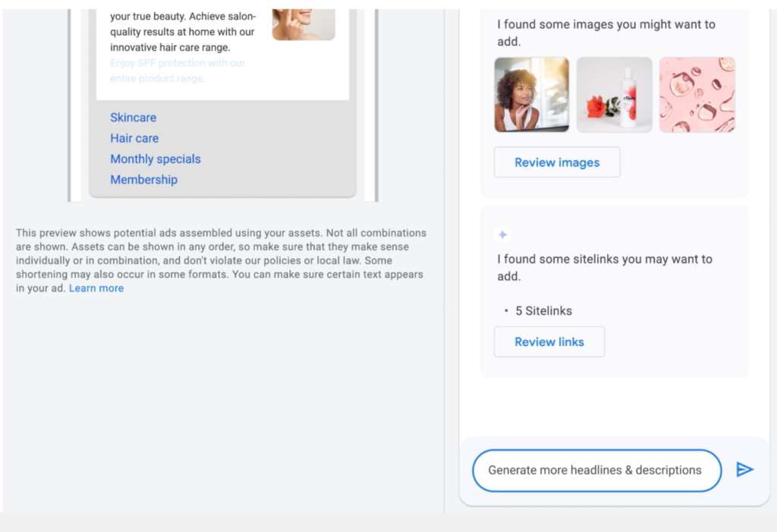Click the Learn more link
The width and height of the screenshot is (777, 532).
[96, 288]
